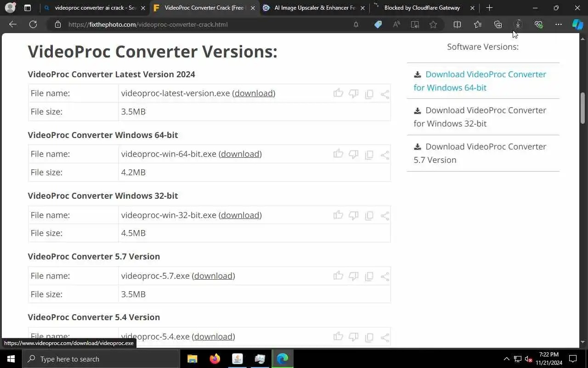This screenshot has width=588, height=368.
Task: Click download link for videoproc-latest-version.exe
Action: pyautogui.click(x=254, y=93)
